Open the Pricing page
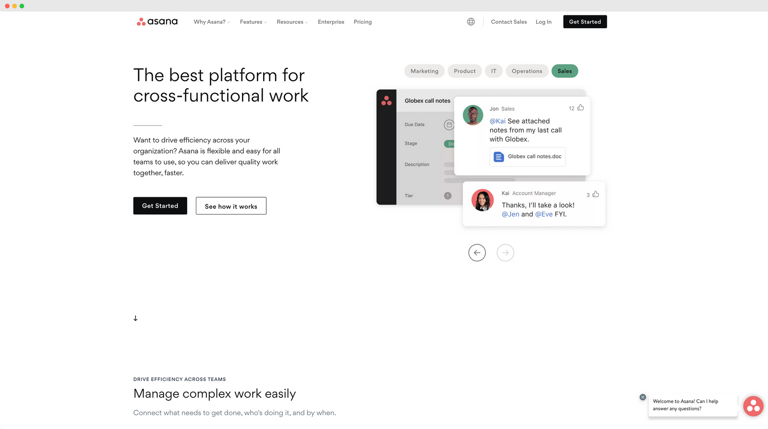Image resolution: width=768 pixels, height=429 pixels. pos(363,22)
